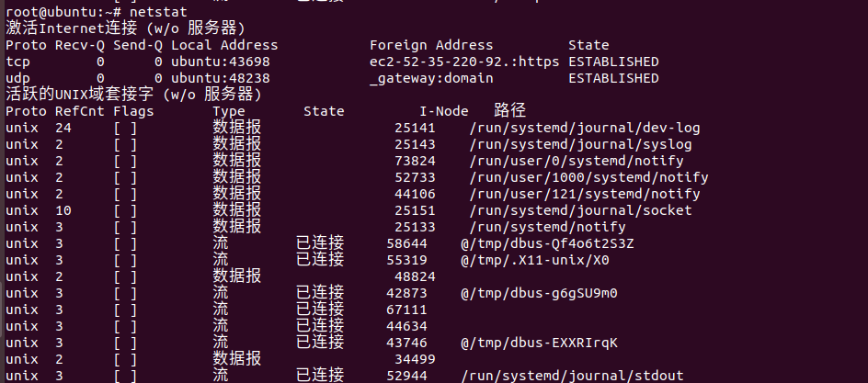The width and height of the screenshot is (868, 383).
Task: Select the ubuntu:43698 local address
Action: pyautogui.click(x=221, y=62)
